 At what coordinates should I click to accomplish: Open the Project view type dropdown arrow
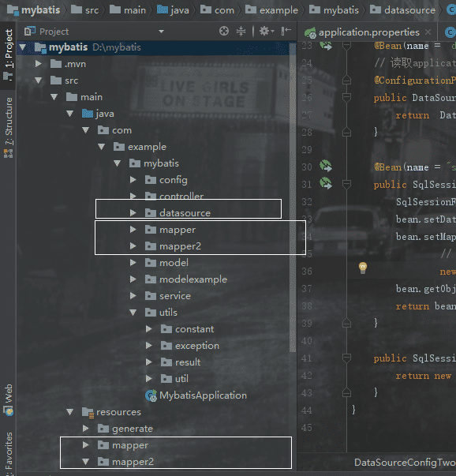162,32
